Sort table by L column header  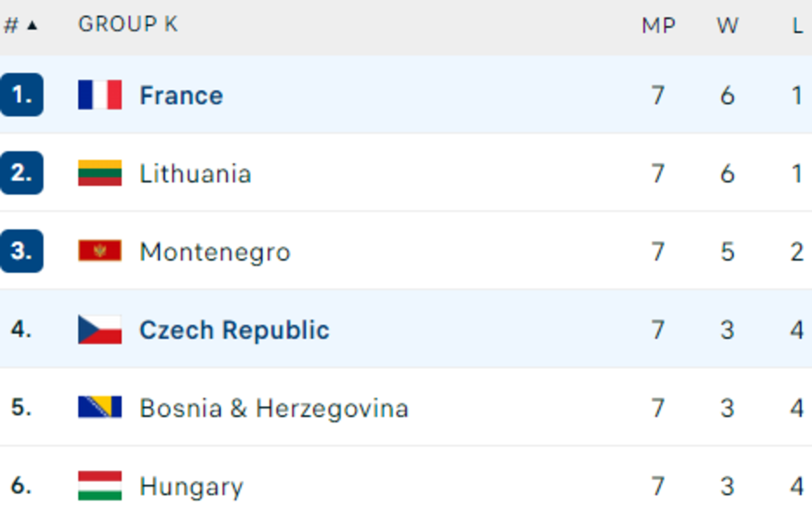[797, 25]
